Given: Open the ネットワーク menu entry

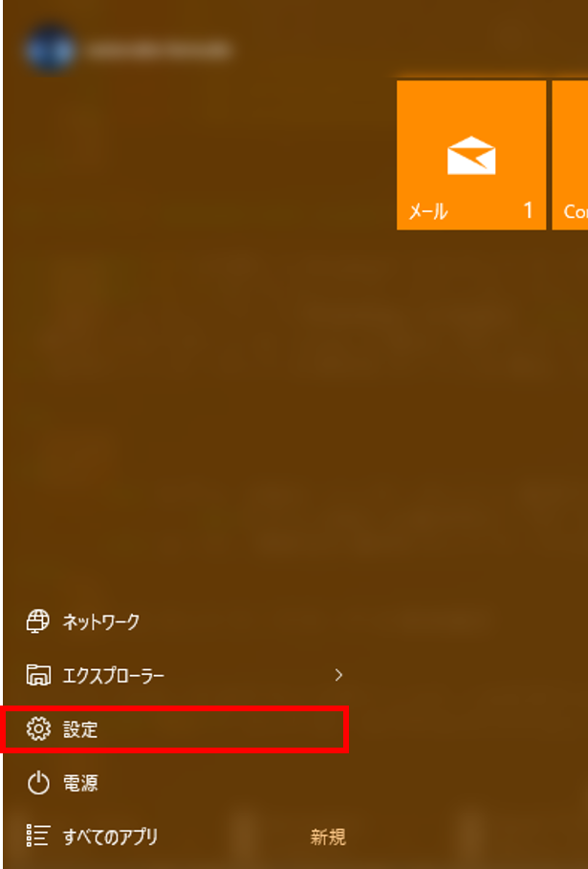Looking at the screenshot, I should (x=175, y=621).
